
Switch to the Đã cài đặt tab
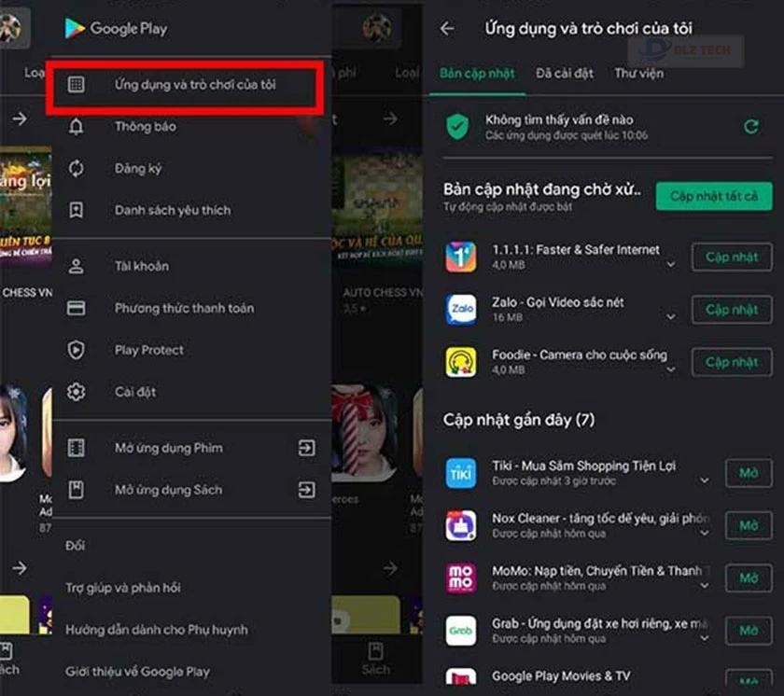click(564, 74)
